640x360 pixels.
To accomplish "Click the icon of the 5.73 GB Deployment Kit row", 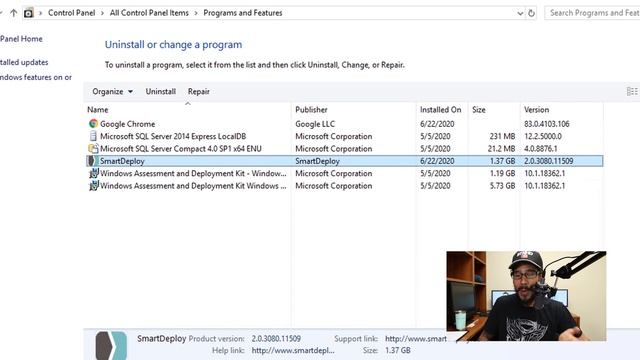I will click(x=94, y=186).
